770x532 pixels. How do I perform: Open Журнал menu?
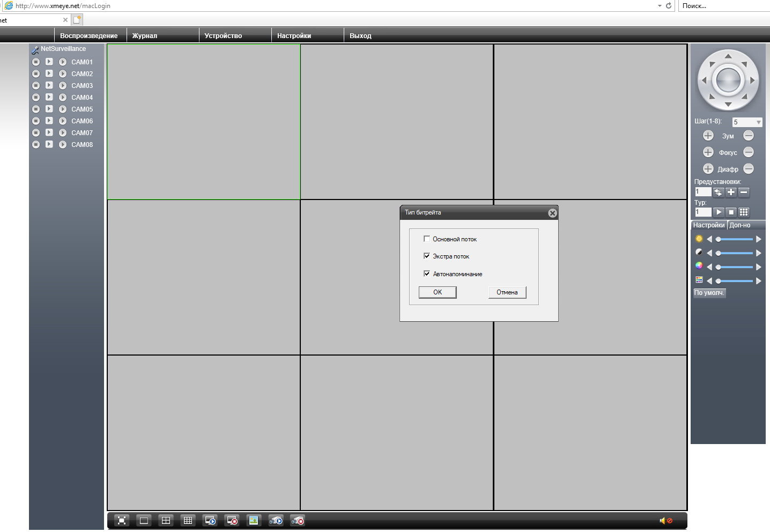click(x=145, y=35)
